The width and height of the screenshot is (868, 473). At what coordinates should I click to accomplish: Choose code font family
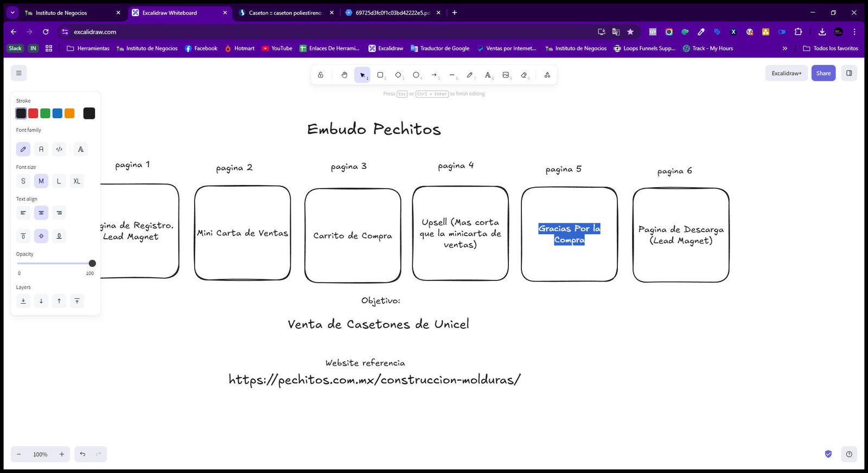(x=59, y=149)
